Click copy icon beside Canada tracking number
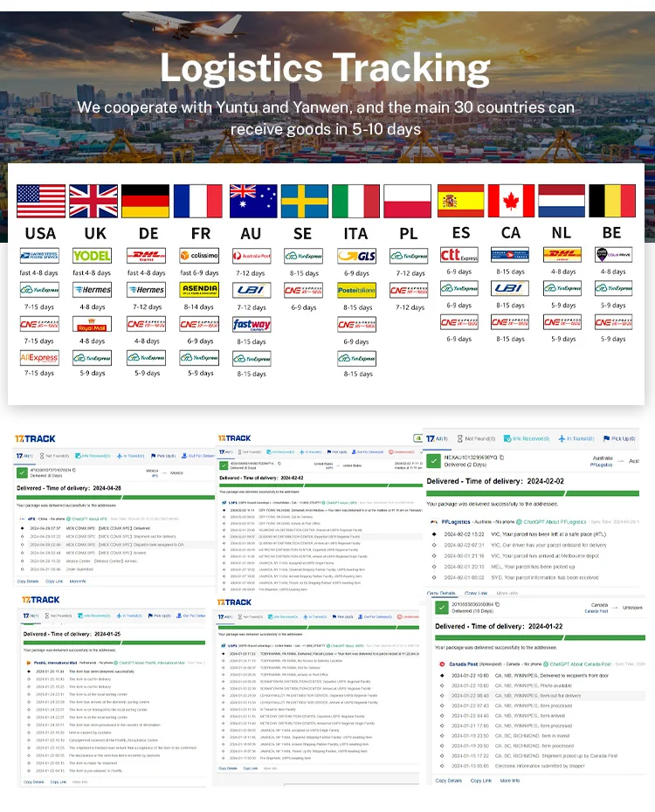Viewport: 655px width, 812px height. [x=498, y=604]
